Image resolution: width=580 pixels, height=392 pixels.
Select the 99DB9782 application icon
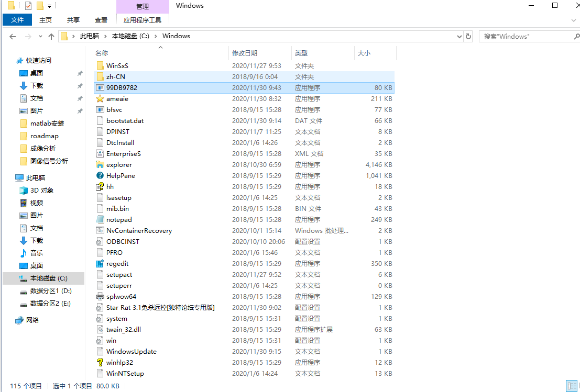[x=100, y=87]
